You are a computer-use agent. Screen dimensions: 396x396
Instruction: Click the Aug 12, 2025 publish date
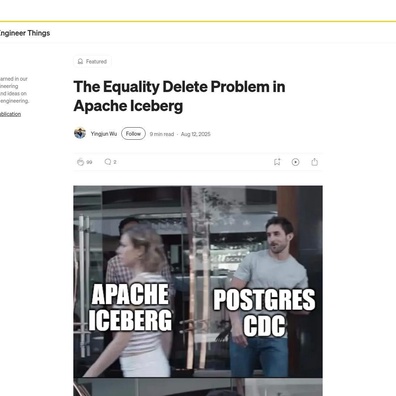tap(196, 134)
